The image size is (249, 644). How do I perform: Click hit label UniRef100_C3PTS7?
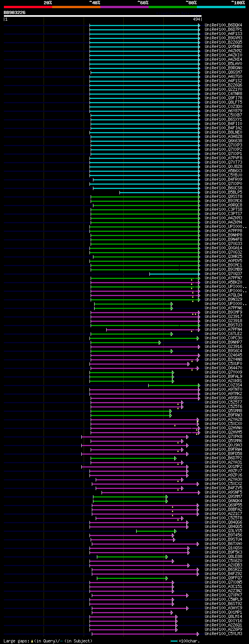(x=223, y=213)
